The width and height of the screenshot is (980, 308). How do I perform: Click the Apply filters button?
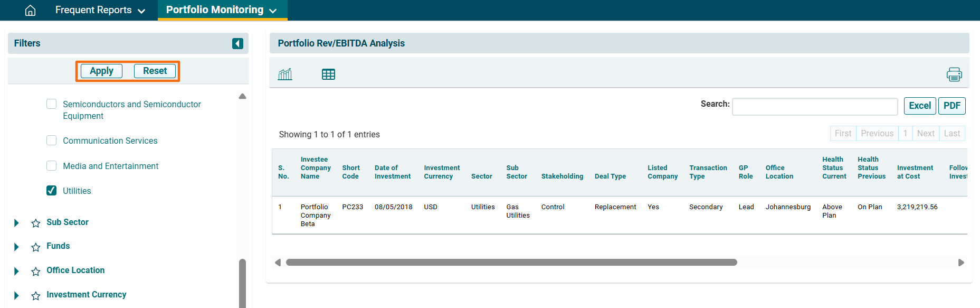pyautogui.click(x=101, y=71)
